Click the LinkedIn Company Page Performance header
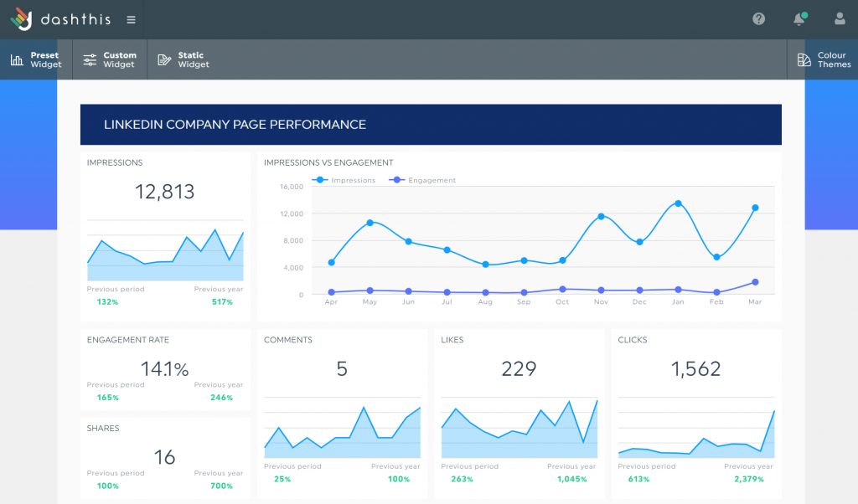858x504 pixels. click(431, 125)
